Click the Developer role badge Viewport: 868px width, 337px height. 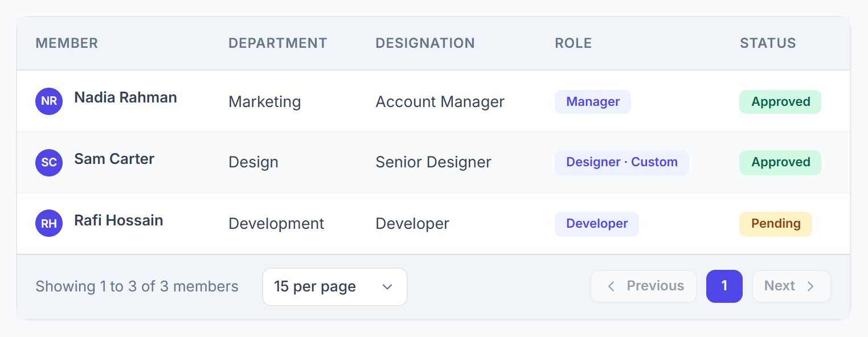(597, 224)
